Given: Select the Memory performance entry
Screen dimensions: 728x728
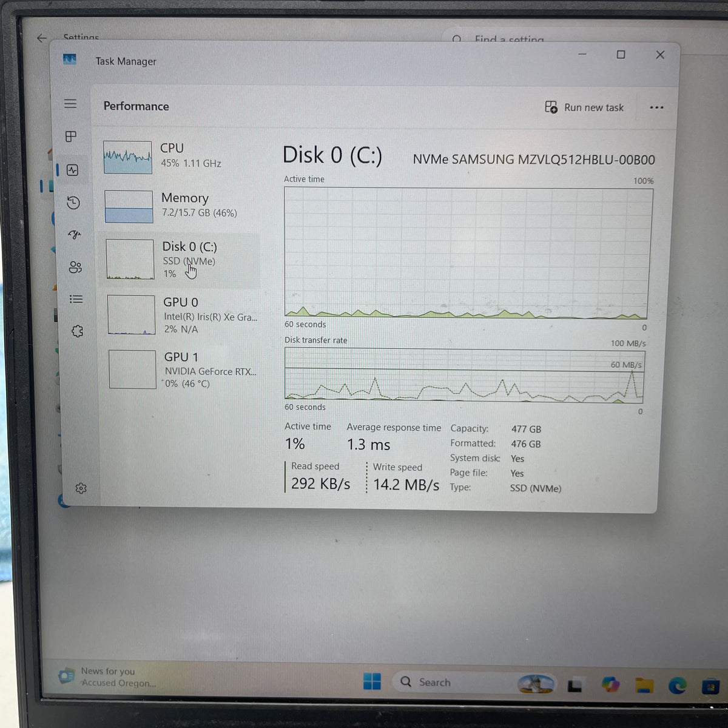Looking at the screenshot, I should 180,206.
